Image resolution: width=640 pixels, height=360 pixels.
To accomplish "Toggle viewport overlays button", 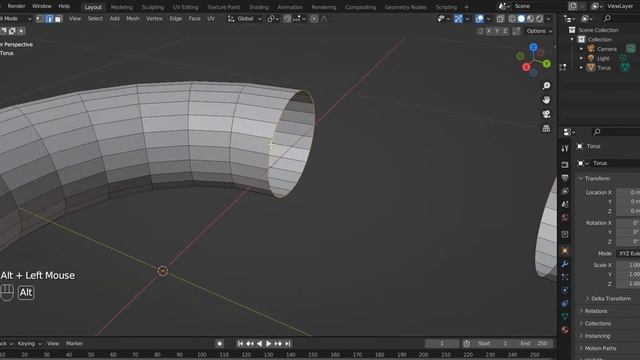I will 480,19.
